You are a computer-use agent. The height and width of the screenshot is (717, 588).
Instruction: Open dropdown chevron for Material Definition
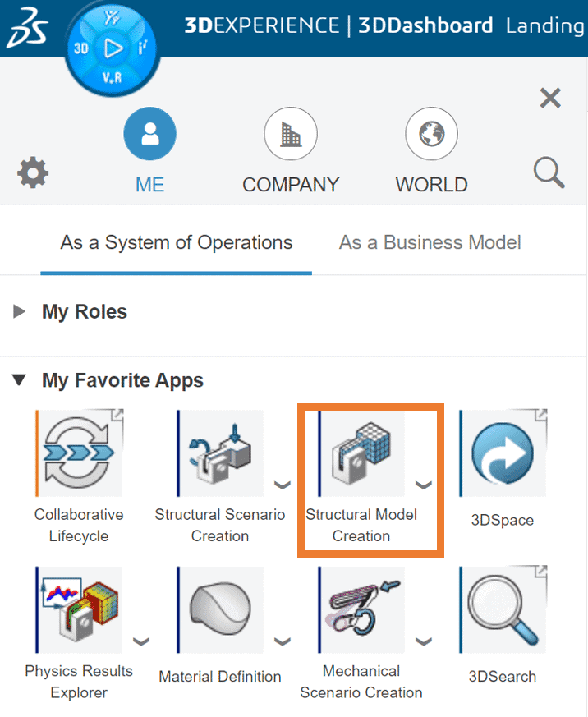coord(283,641)
